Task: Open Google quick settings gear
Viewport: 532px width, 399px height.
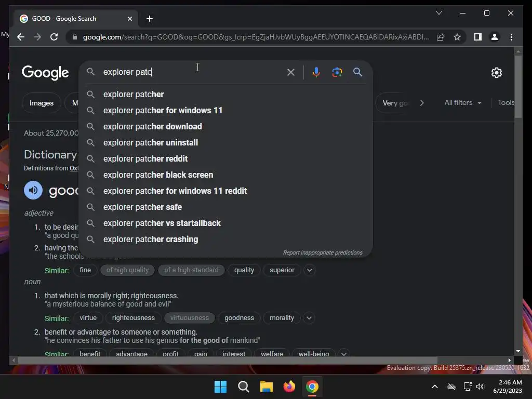Action: pyautogui.click(x=496, y=73)
